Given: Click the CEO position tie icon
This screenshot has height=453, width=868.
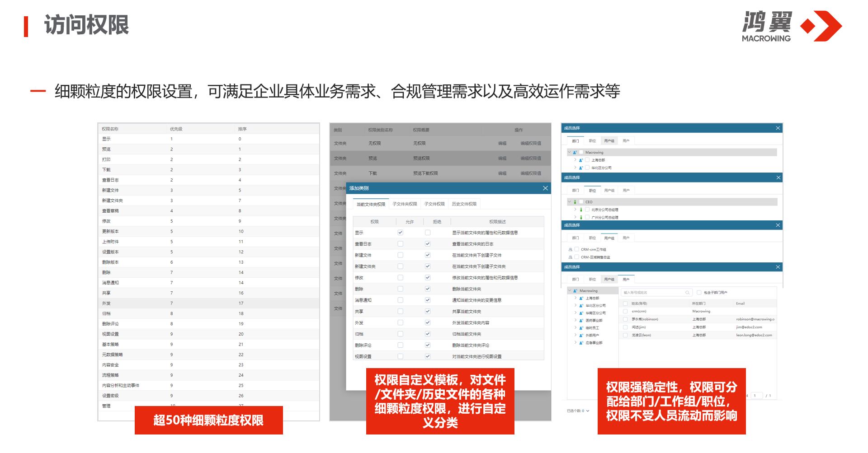Looking at the screenshot, I should (x=575, y=202).
